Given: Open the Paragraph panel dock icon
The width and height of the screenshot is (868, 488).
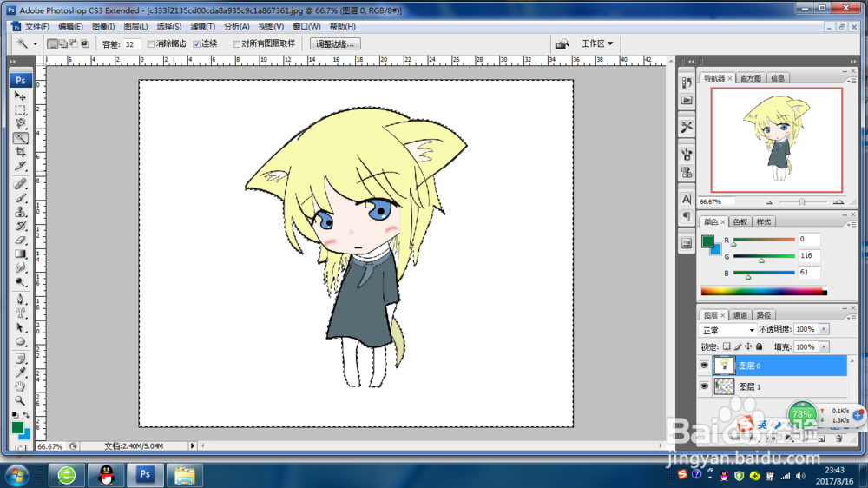Looking at the screenshot, I should tap(687, 216).
